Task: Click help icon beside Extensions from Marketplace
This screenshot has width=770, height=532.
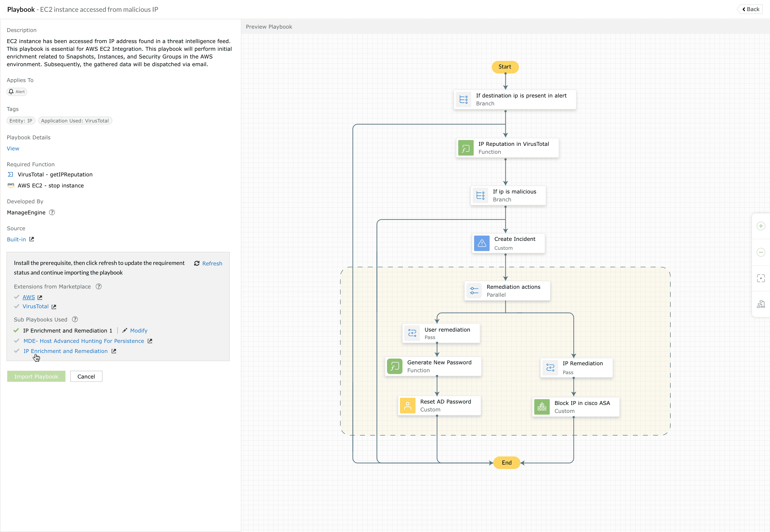Action: [99, 286]
